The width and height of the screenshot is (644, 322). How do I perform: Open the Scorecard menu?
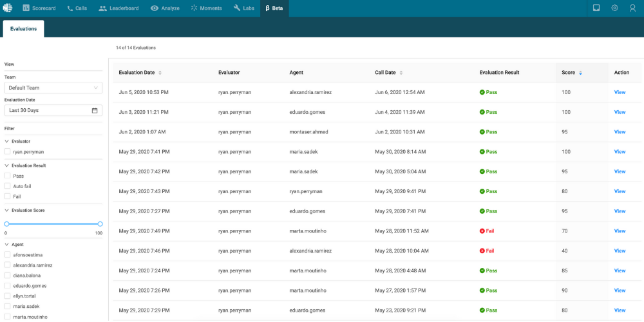(39, 8)
